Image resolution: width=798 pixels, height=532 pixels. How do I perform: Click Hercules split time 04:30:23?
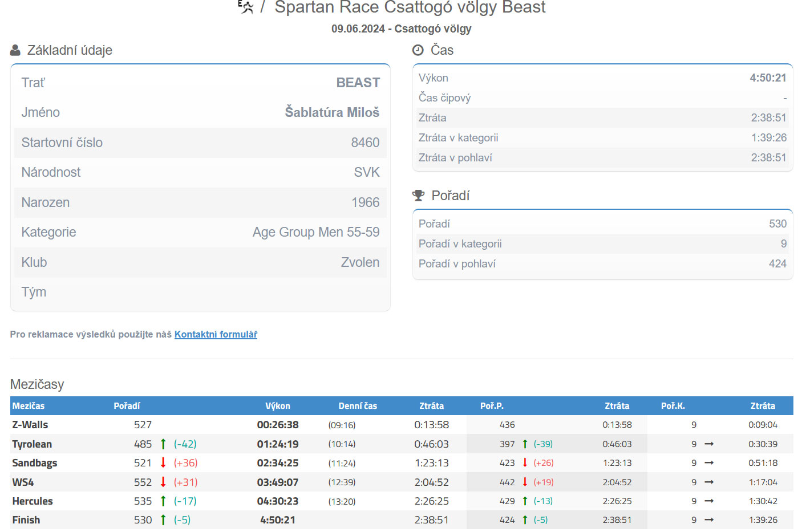pyautogui.click(x=278, y=501)
